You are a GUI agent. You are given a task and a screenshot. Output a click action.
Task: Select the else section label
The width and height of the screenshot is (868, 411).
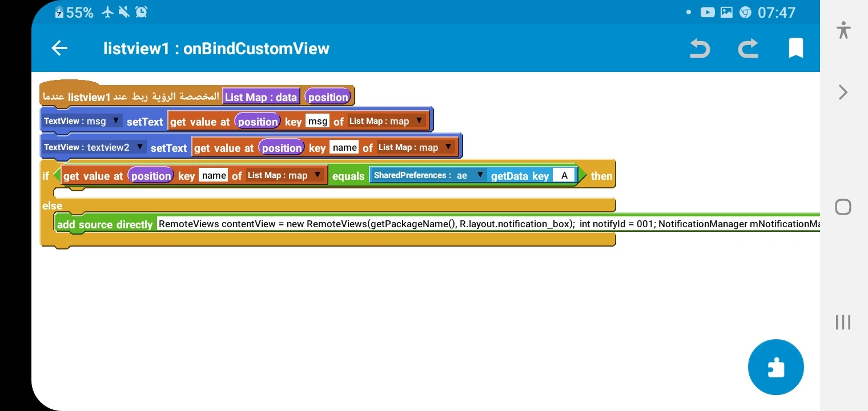pos(52,205)
